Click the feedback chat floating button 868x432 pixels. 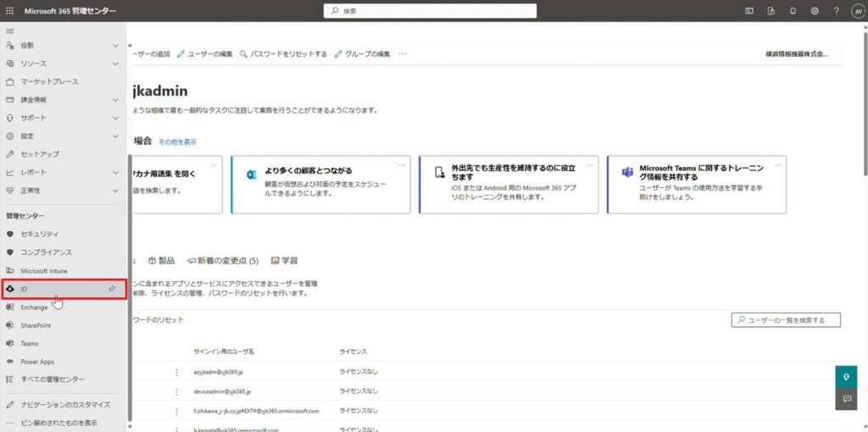pos(846,399)
